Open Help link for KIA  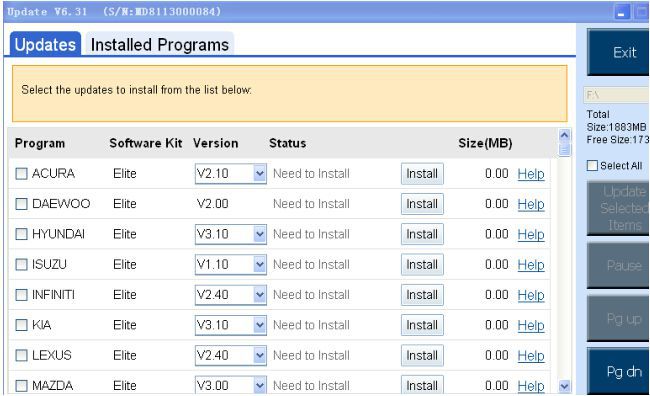click(531, 326)
